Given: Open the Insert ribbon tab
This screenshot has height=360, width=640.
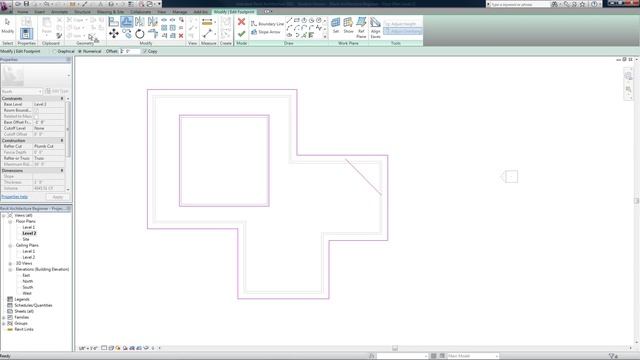Looking at the screenshot, I should point(40,12).
